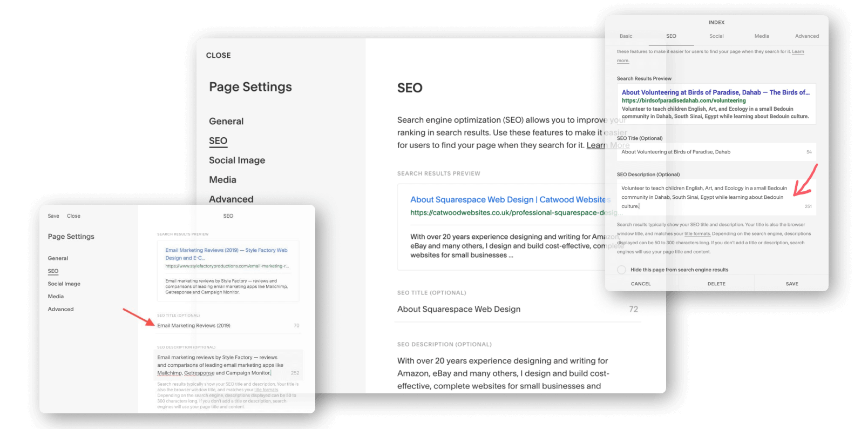Switch to the Media tab in the Index panel
Screen dimensions: 868x429
762,36
